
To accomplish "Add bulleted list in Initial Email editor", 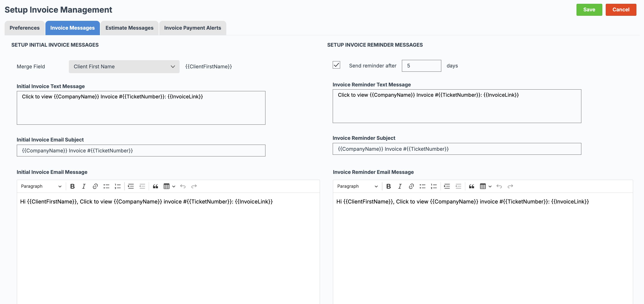I will tap(106, 186).
